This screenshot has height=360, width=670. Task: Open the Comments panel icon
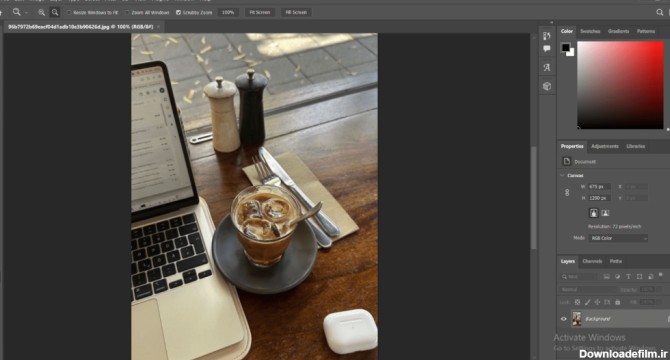[x=547, y=49]
